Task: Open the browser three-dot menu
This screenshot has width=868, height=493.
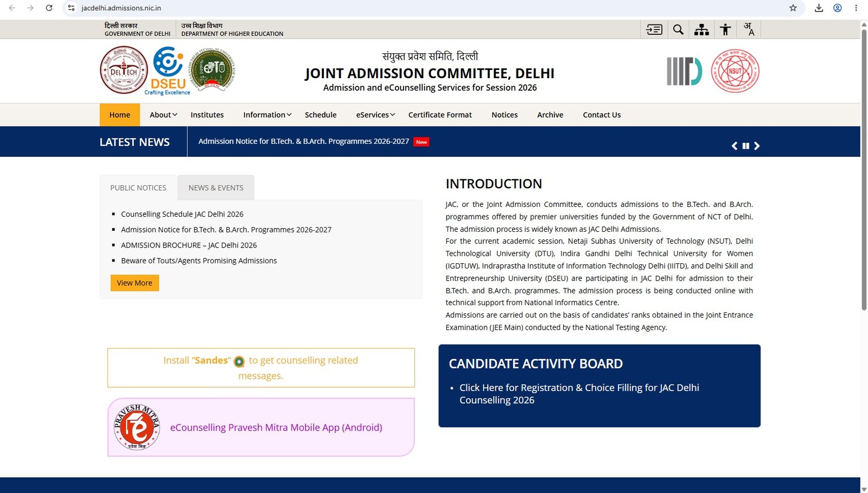Action: 856,8
